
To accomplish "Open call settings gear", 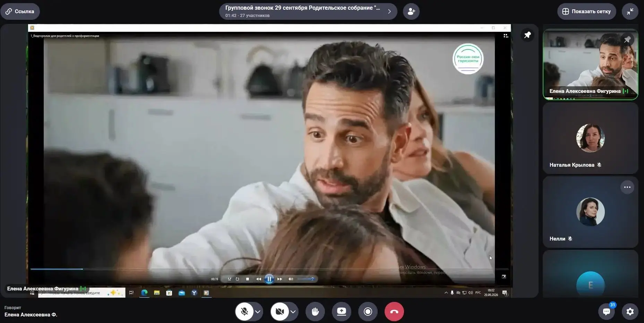I will 630,312.
